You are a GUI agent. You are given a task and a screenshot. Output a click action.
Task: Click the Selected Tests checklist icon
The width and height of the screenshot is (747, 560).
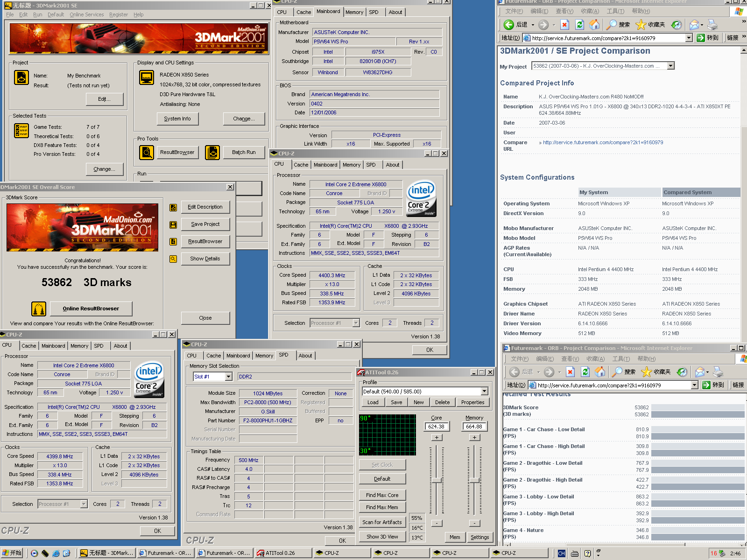tap(21, 131)
